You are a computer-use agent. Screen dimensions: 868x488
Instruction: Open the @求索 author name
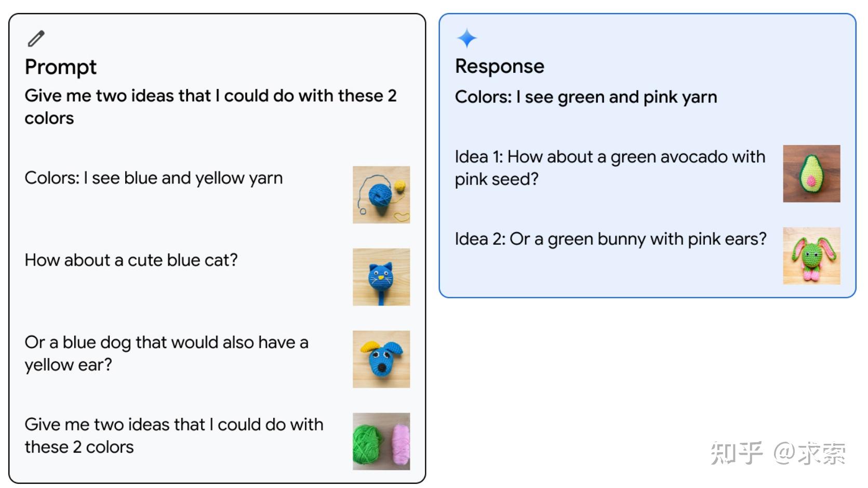click(810, 453)
